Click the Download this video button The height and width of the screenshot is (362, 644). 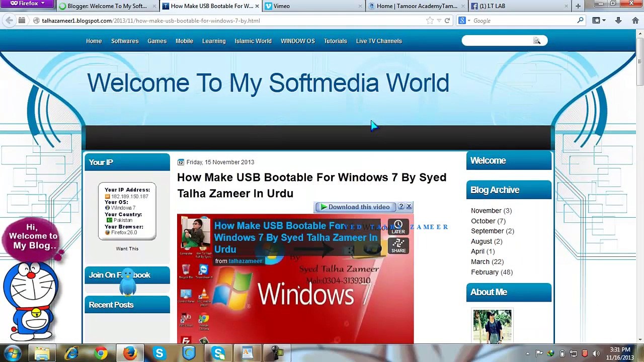[x=355, y=207]
